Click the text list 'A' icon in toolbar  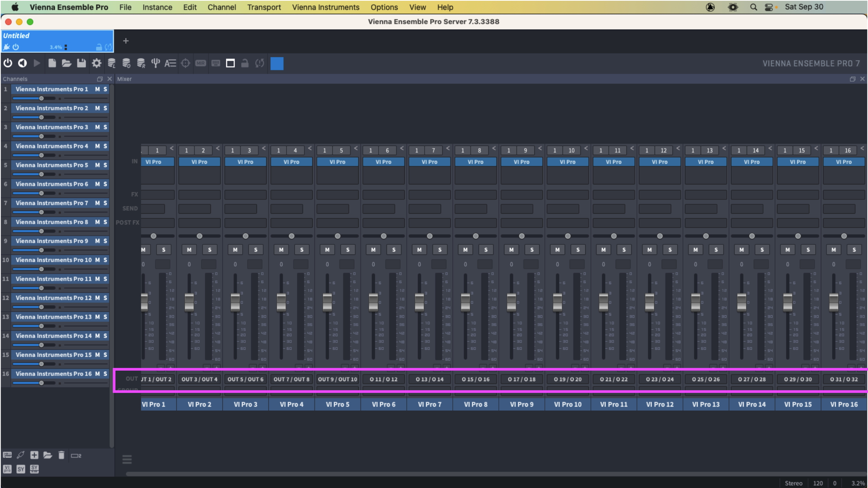pos(170,63)
